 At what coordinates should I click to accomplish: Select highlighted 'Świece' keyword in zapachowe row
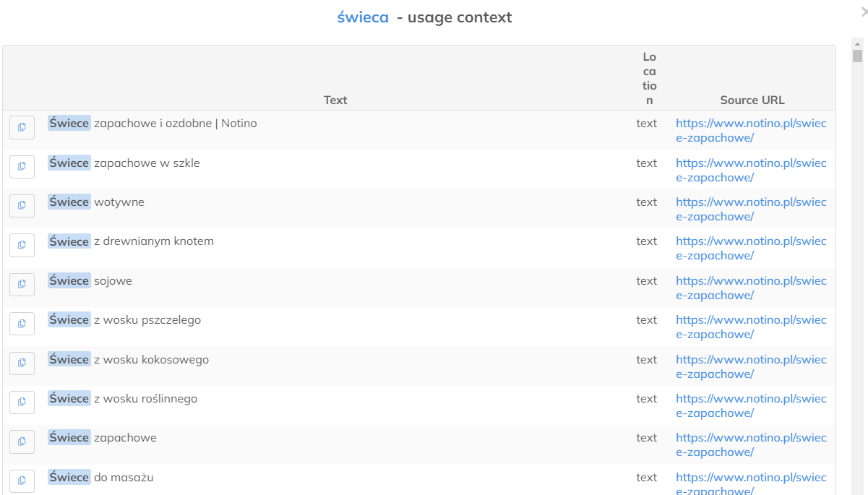pos(69,438)
